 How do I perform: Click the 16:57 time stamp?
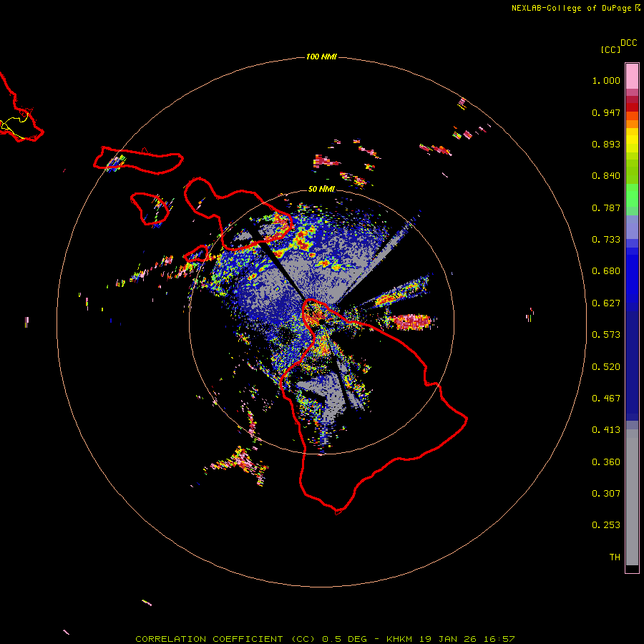[x=499, y=639]
